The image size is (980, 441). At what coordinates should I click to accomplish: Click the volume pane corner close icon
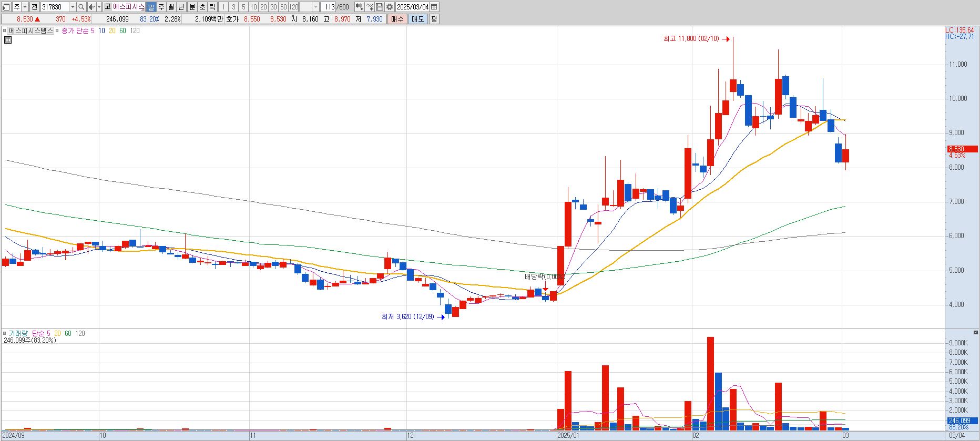coord(976,333)
